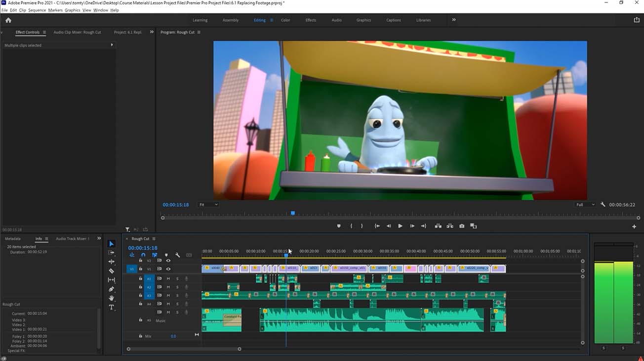
Task: Click the Comparison View button
Action: (x=474, y=226)
